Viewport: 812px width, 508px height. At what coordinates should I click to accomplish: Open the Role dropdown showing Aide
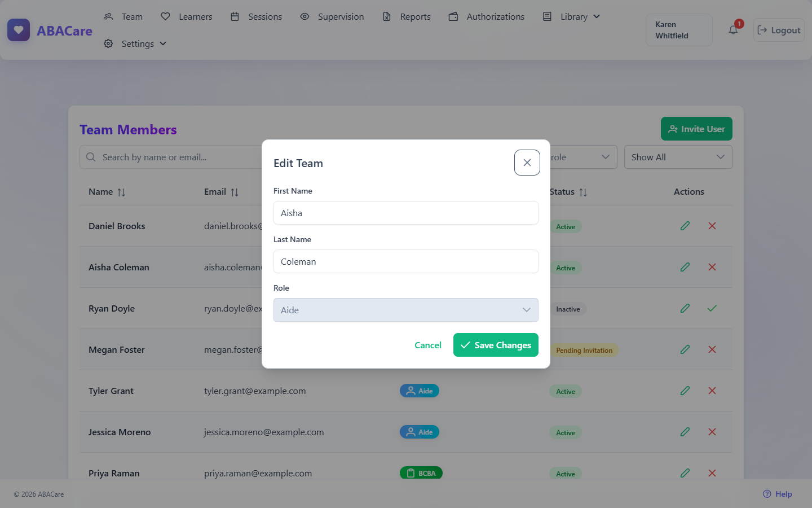[x=406, y=310]
